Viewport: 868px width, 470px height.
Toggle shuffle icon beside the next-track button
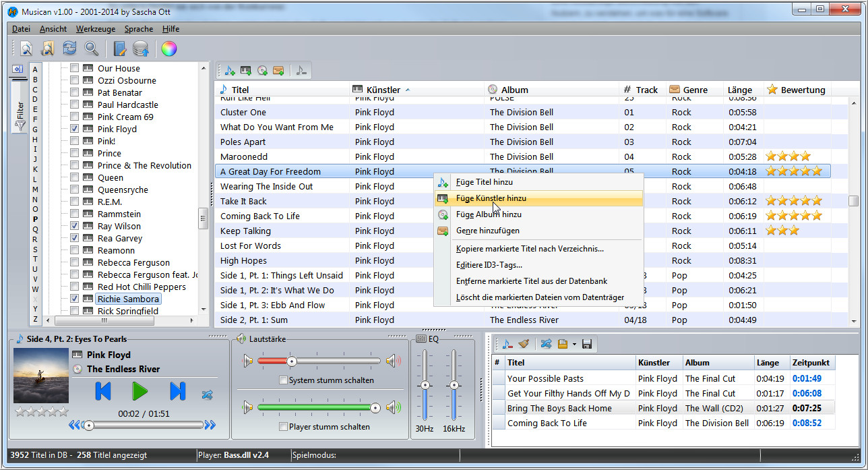click(x=207, y=394)
